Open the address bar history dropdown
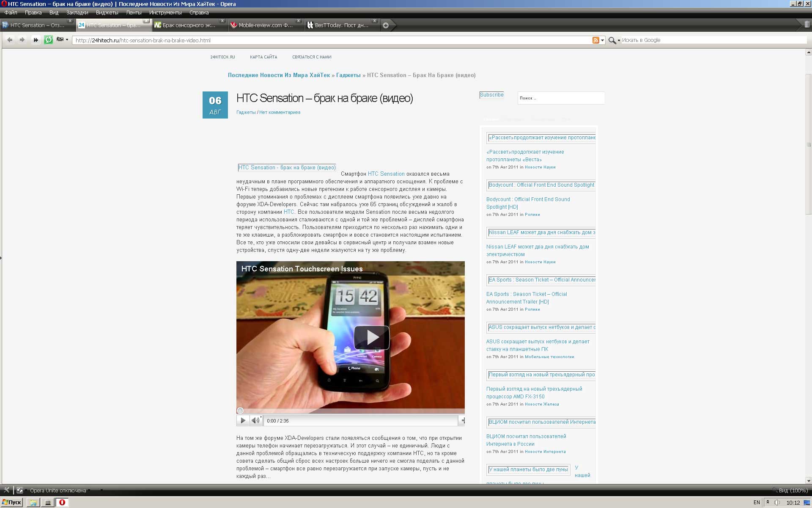The width and height of the screenshot is (812, 508). [x=602, y=40]
